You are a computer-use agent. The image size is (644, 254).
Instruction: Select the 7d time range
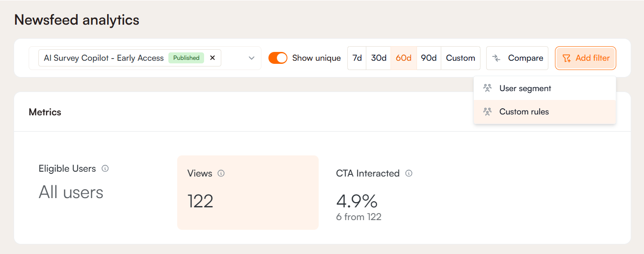click(357, 58)
